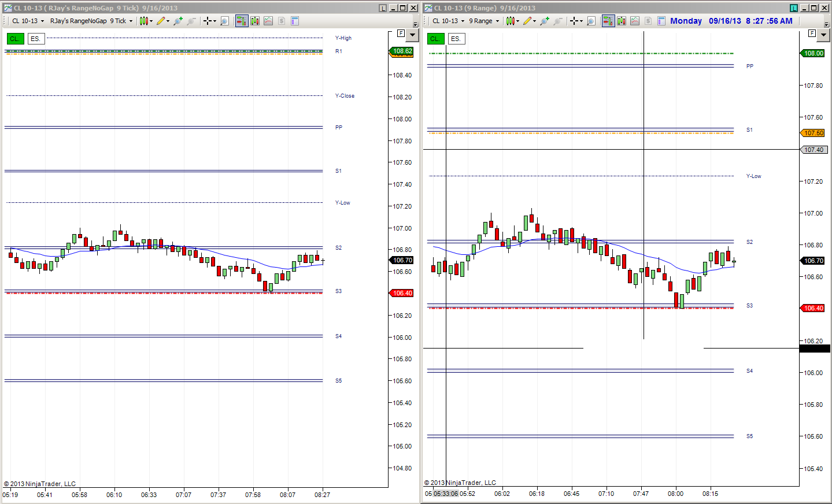Expand toolbar overflow options in left chart
Screen dimensions: 832x504
(415, 24)
